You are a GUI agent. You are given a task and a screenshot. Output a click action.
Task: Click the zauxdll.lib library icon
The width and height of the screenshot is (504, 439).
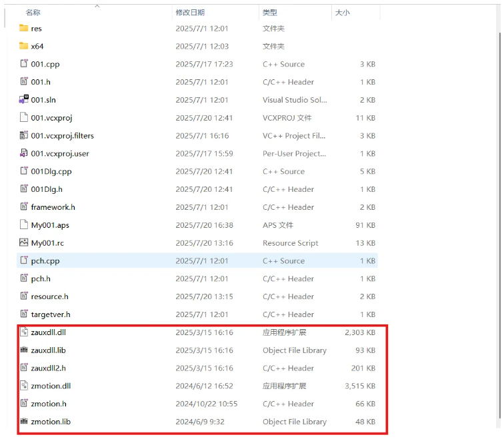24,350
